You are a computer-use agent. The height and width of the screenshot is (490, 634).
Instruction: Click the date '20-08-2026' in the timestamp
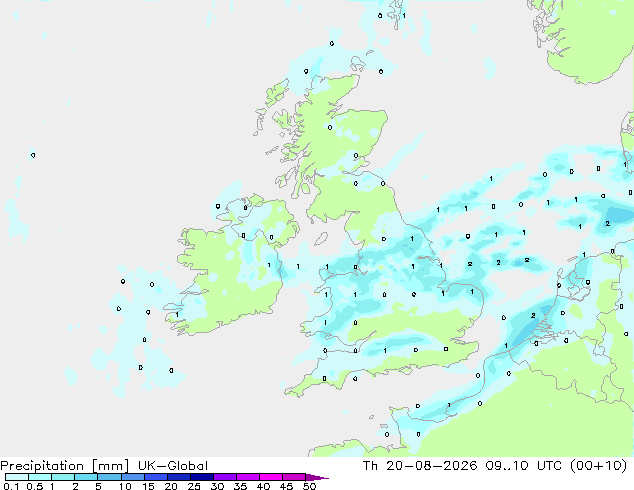point(432,466)
